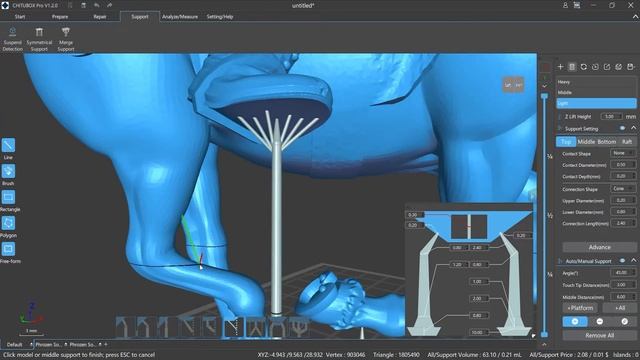This screenshot has width=640, height=360.
Task: Toggle the left/right view switch in viewport
Action: [x=513, y=85]
